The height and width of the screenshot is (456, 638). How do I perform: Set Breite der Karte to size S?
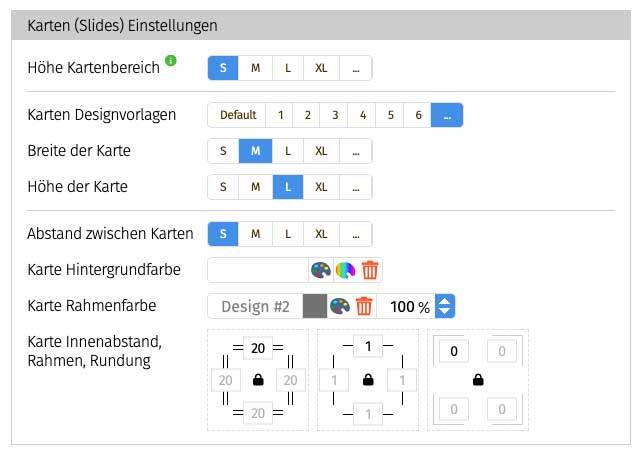[223, 151]
